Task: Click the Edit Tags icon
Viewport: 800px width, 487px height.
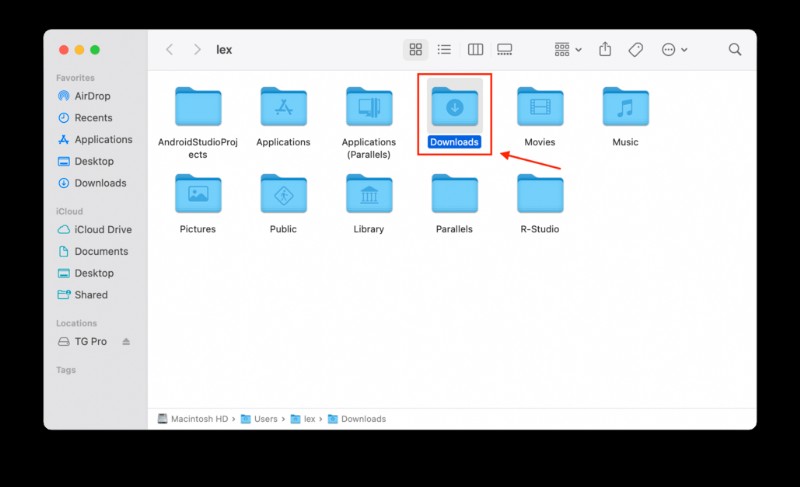Action: (635, 49)
